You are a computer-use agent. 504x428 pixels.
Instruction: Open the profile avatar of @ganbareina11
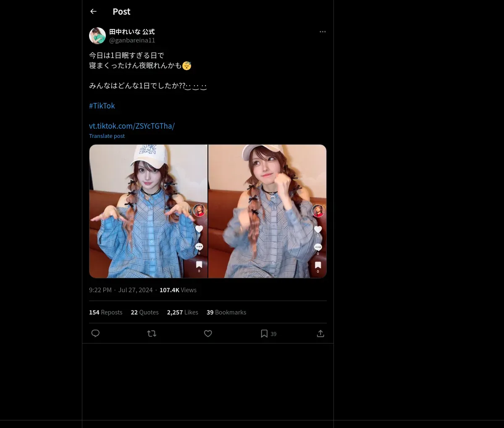pos(97,36)
